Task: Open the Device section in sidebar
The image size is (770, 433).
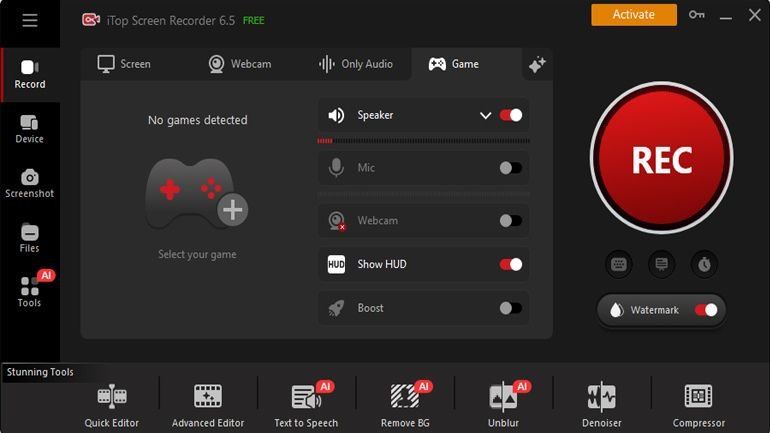Action: 29,129
